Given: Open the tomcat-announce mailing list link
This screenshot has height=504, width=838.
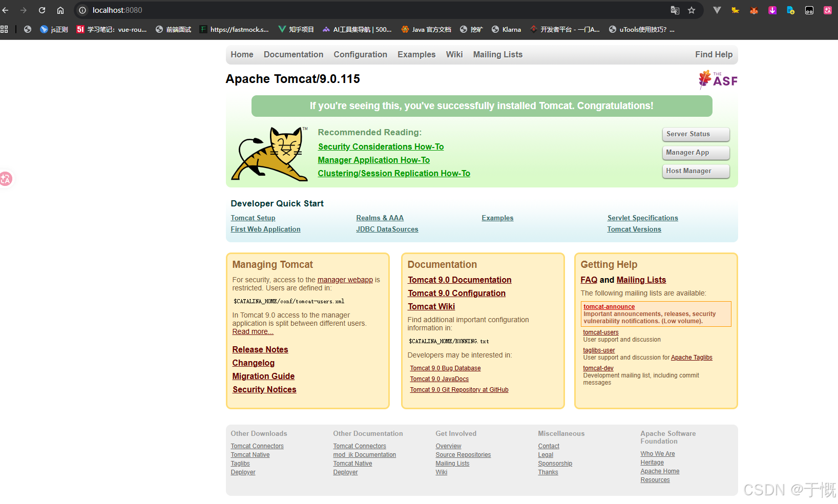Looking at the screenshot, I should (x=609, y=307).
